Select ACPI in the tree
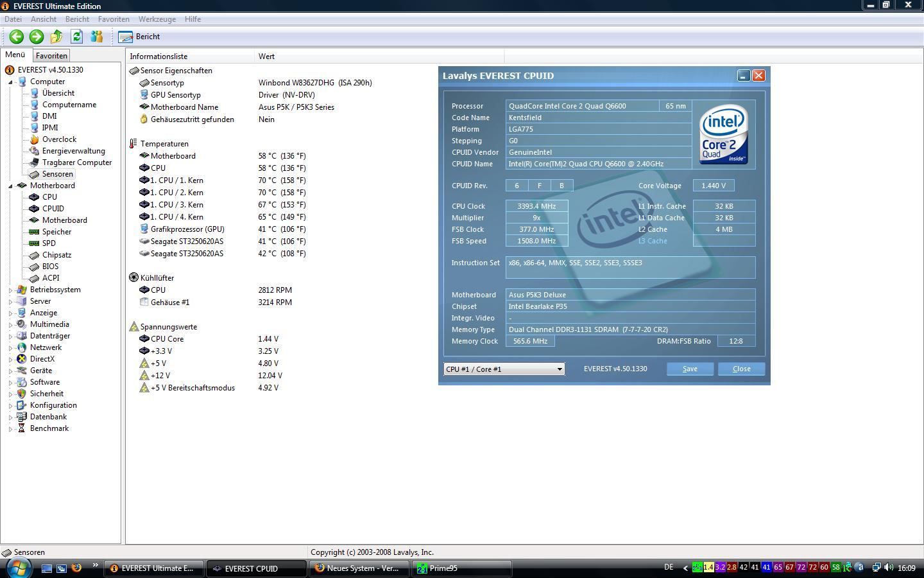This screenshot has height=578, width=924. pos(51,278)
